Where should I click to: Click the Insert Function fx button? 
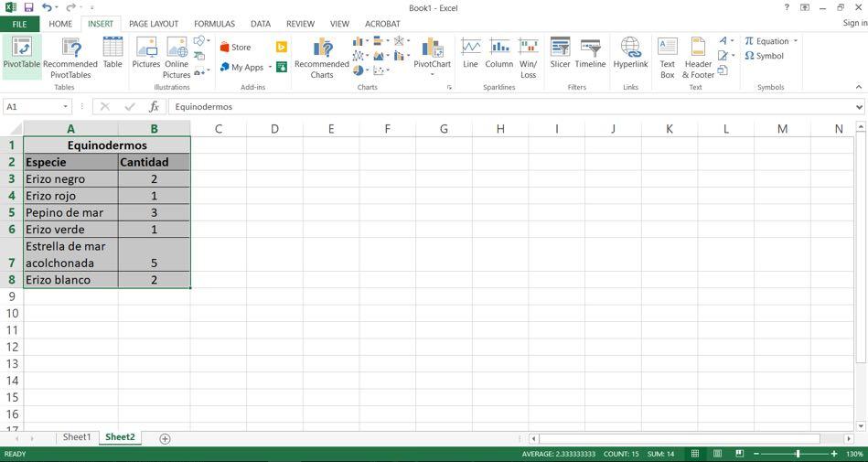point(154,106)
